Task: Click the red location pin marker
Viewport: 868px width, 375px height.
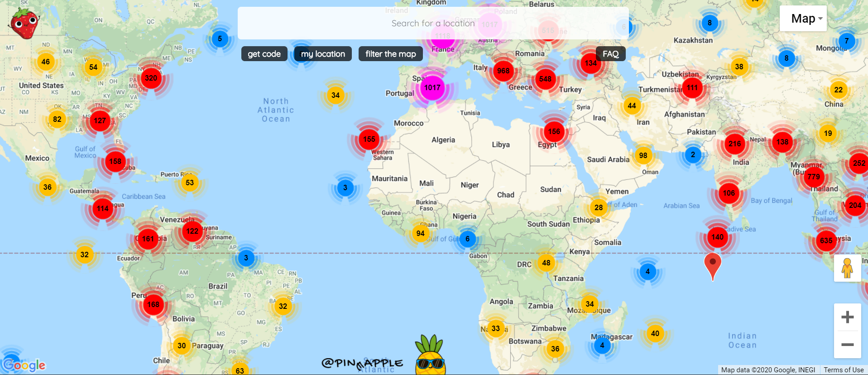Action: tap(713, 267)
